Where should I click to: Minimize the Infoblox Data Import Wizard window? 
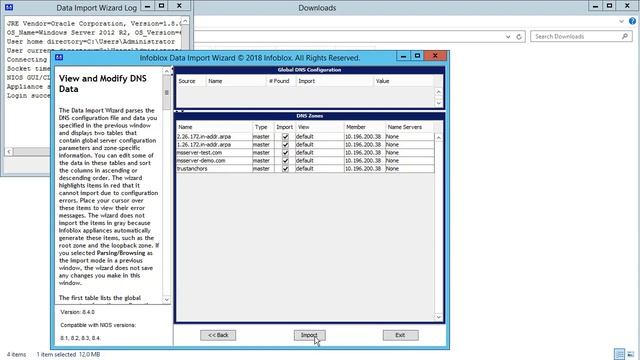pos(403,56)
